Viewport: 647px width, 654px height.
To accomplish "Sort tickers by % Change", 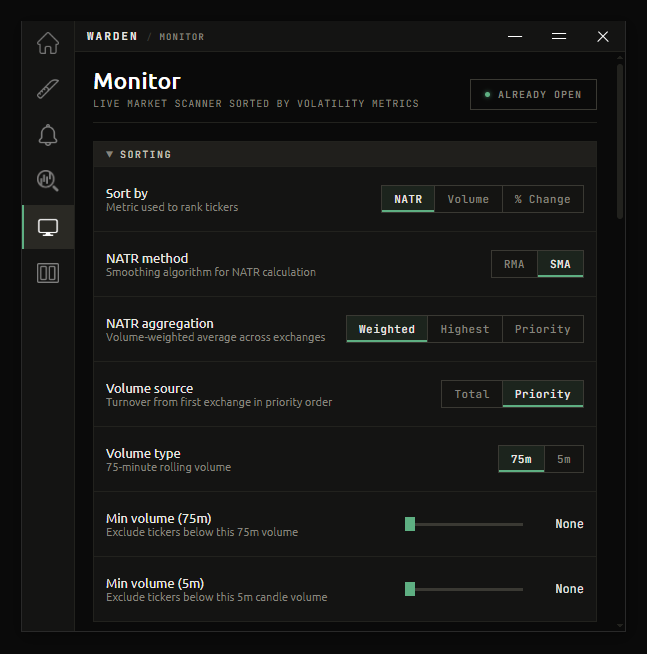I will [x=543, y=199].
